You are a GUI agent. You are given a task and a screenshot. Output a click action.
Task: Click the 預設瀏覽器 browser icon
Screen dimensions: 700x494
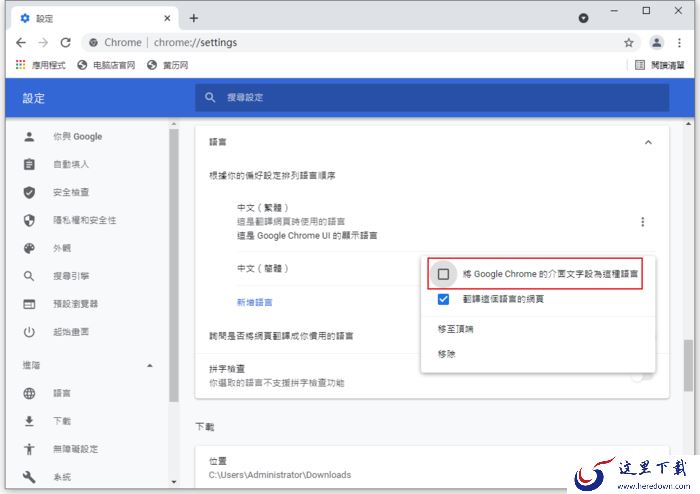(29, 304)
